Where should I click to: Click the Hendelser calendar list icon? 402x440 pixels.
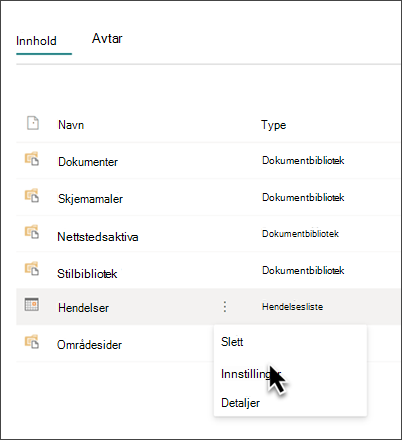click(x=32, y=304)
